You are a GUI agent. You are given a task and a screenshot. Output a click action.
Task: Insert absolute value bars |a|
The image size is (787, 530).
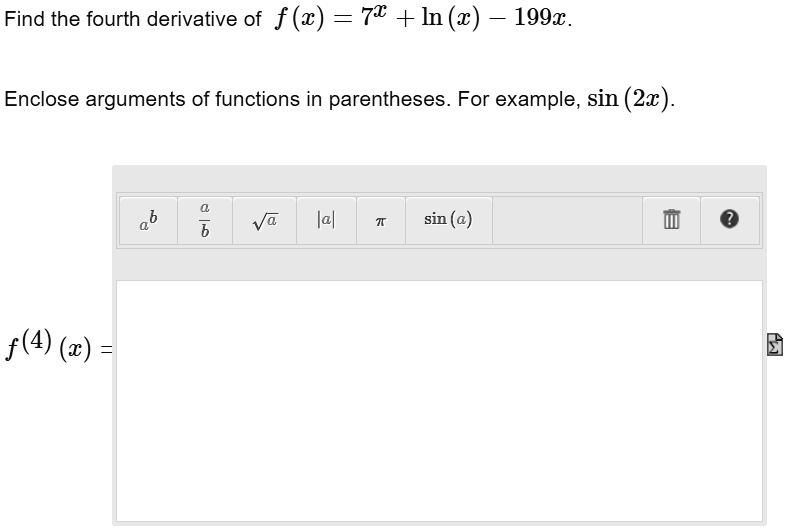[x=326, y=220]
